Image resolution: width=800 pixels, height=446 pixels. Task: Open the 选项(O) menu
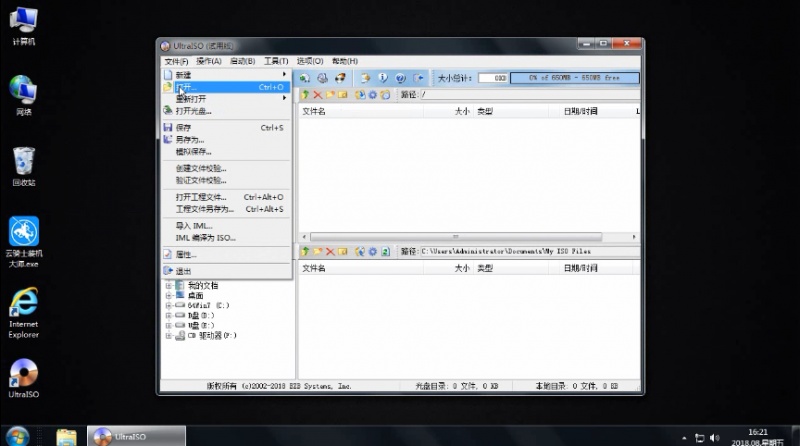click(310, 61)
